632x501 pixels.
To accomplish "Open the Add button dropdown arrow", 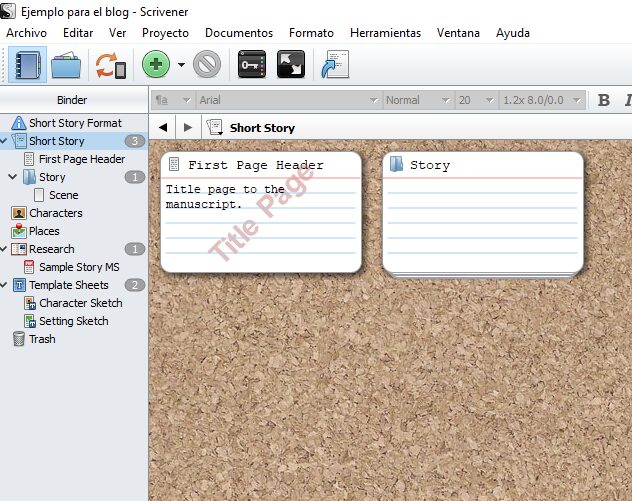I will coord(181,64).
